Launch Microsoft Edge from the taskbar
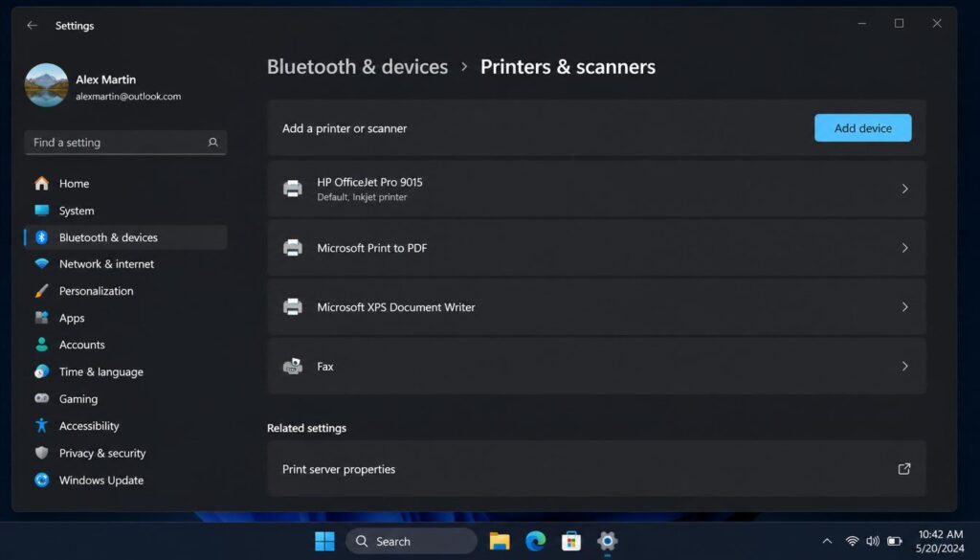The width and height of the screenshot is (980, 560). coord(535,541)
